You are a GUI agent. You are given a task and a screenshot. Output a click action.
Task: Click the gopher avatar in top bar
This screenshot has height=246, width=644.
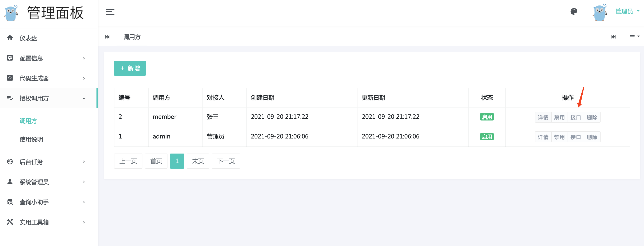(600, 12)
